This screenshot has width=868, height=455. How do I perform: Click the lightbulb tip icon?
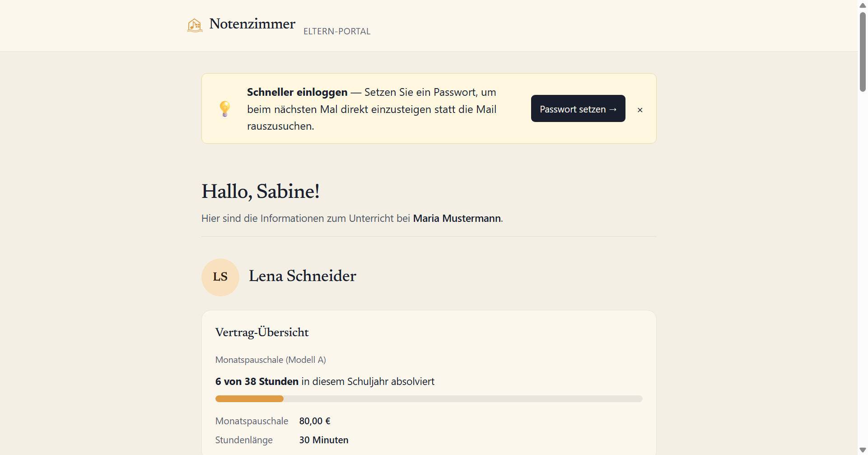click(225, 109)
